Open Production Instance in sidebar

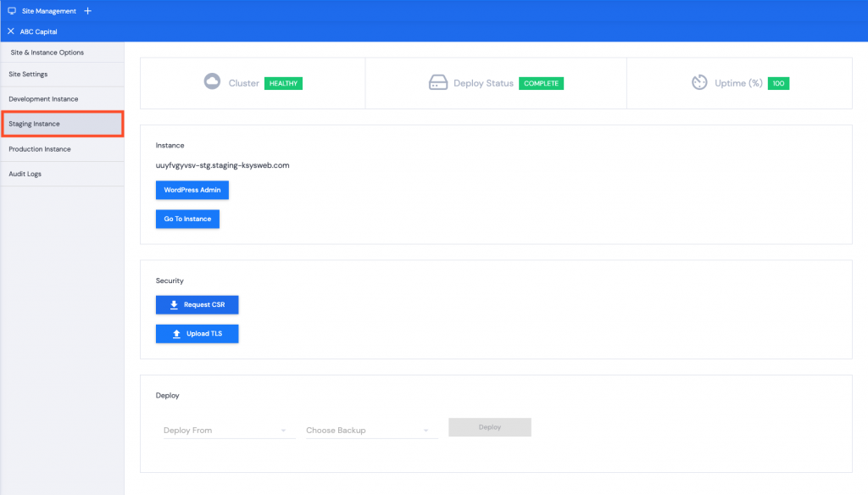[63, 149]
